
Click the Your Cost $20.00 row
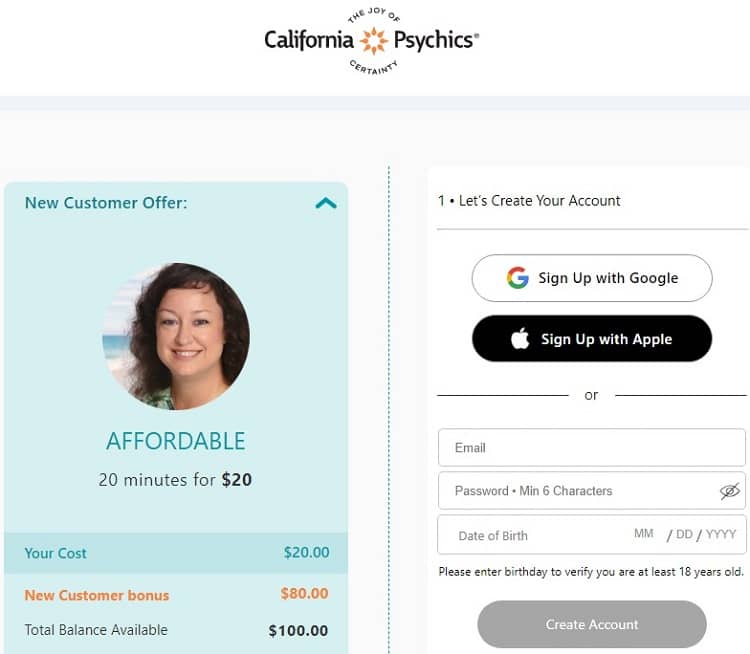[176, 553]
